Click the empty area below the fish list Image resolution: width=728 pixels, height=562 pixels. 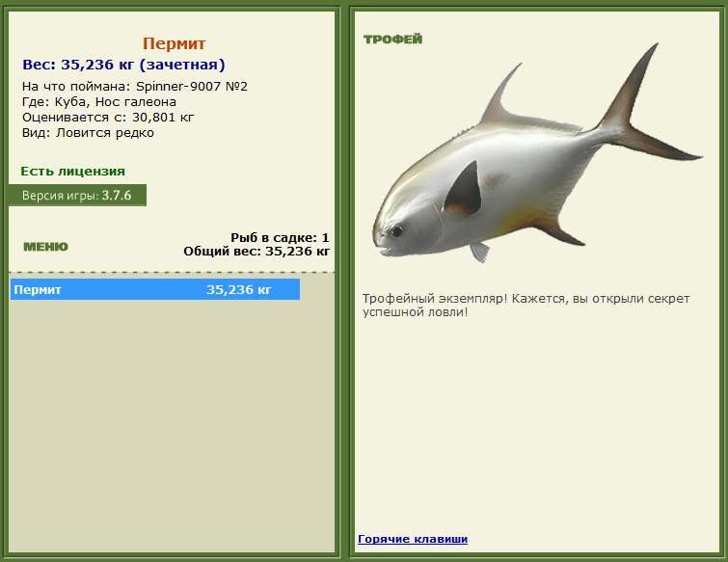click(x=172, y=424)
